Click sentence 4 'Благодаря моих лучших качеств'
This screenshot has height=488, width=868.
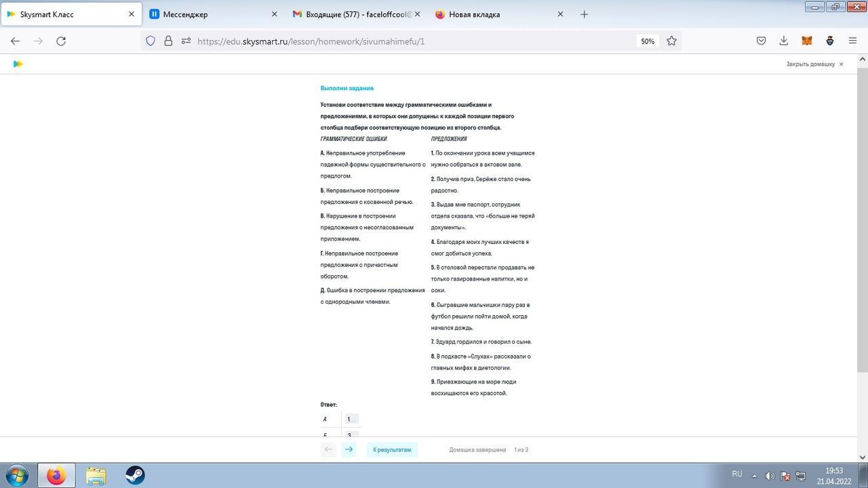[x=480, y=247]
